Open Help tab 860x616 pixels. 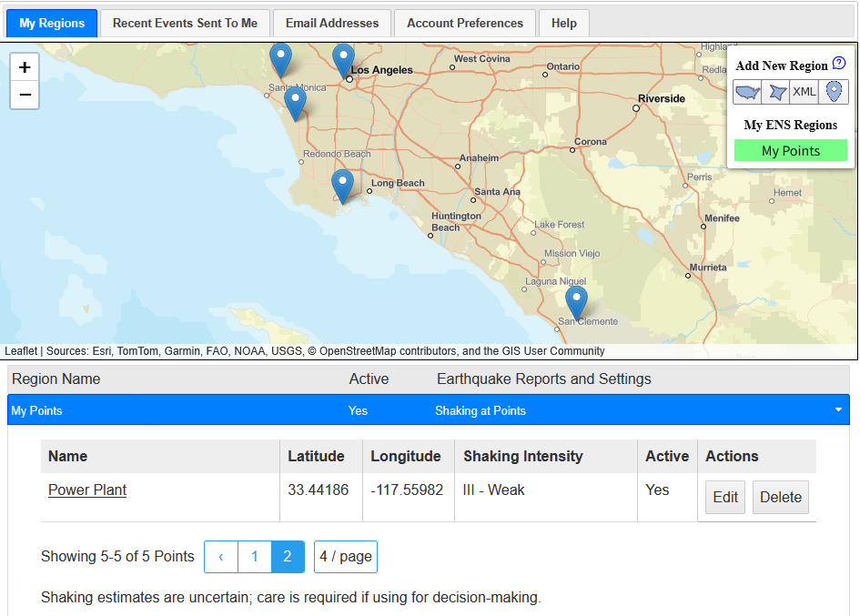[x=564, y=23]
